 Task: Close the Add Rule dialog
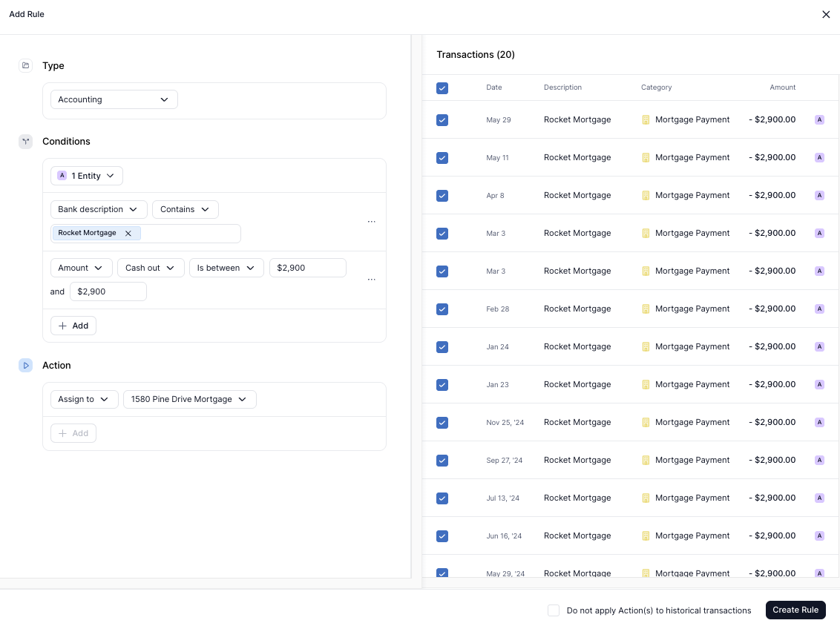[x=826, y=15]
